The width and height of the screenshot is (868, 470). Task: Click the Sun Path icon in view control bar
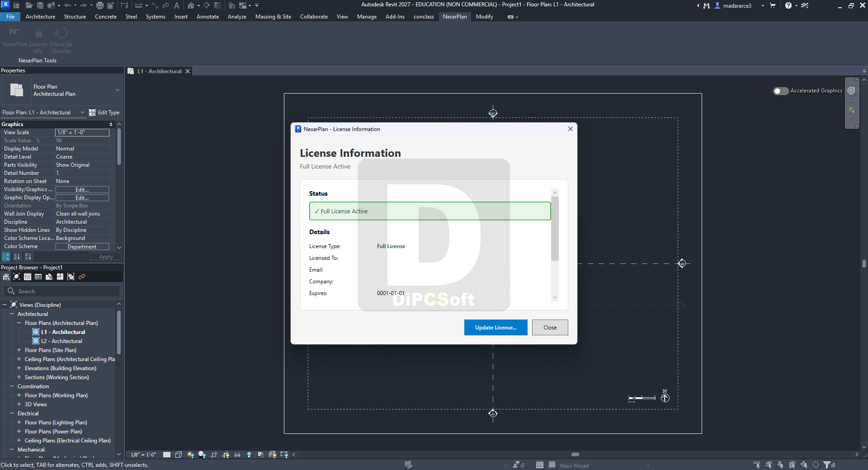coord(190,455)
